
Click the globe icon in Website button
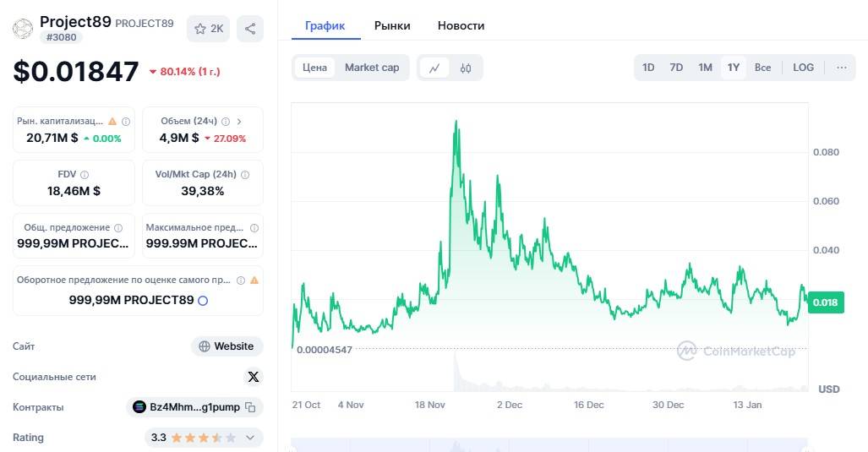click(x=205, y=346)
